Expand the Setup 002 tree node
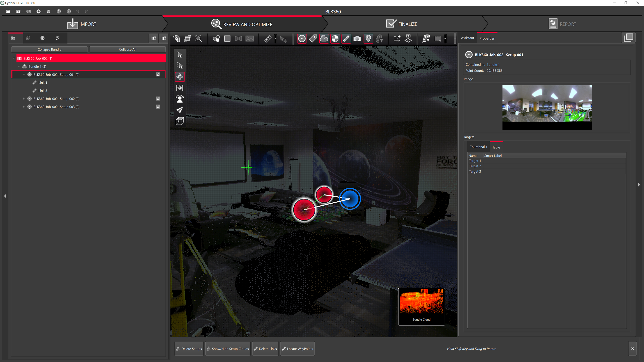 [24, 99]
